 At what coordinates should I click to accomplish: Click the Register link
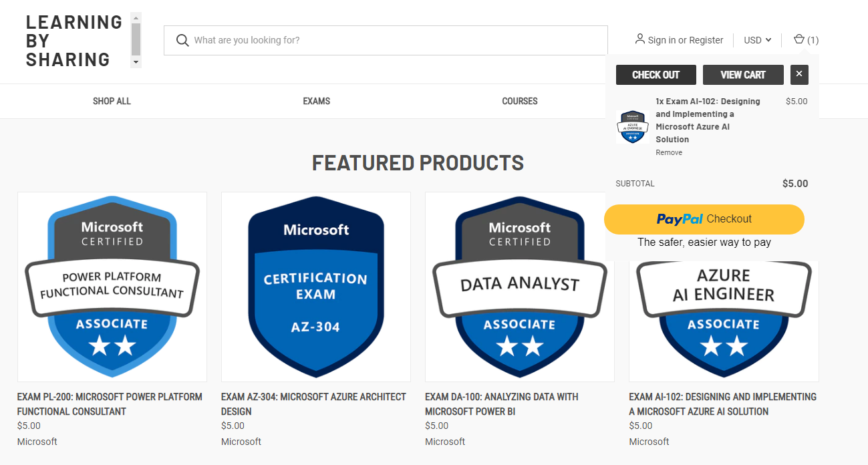pyautogui.click(x=706, y=40)
